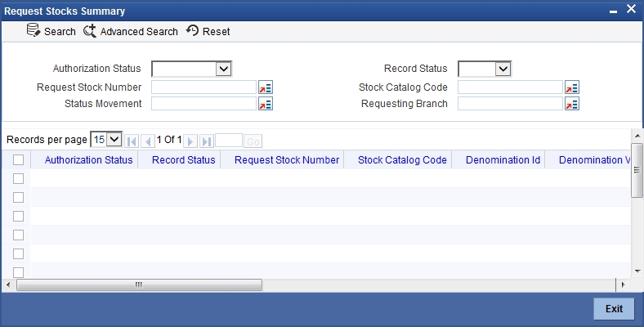Sort by Authorization Status column header
644x327 pixels.
89,159
